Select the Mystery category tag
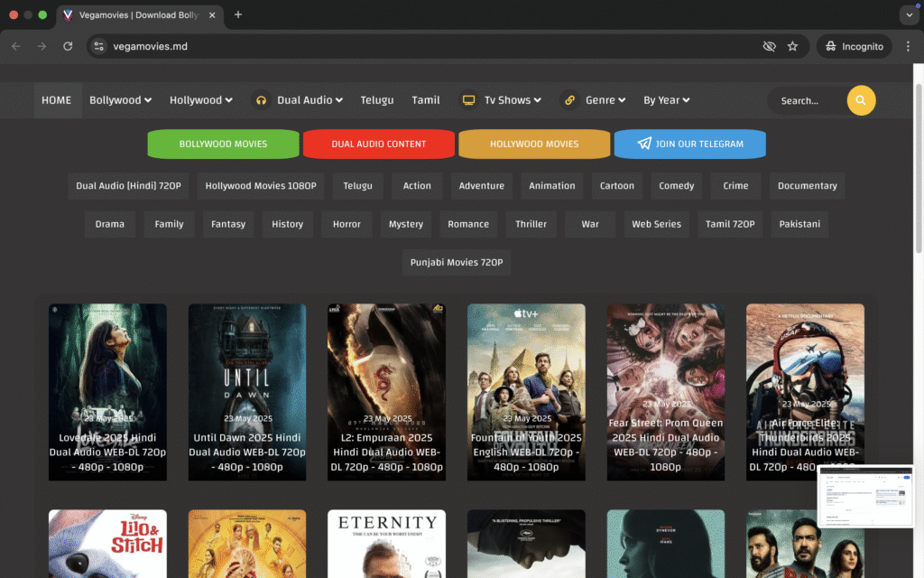The height and width of the screenshot is (578, 924). [406, 224]
